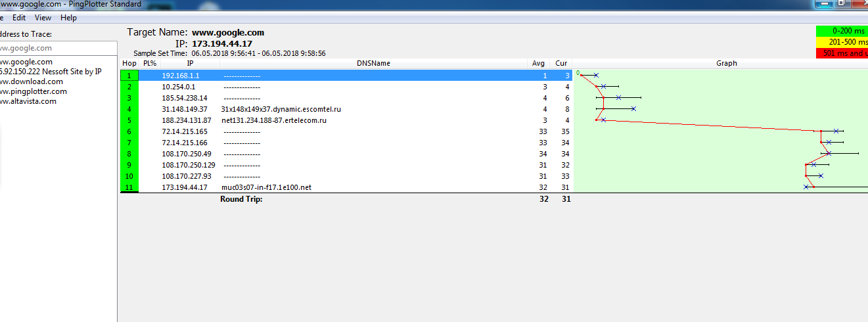Sort by the Hop column header
The height and width of the screenshot is (322, 868).
coord(129,64)
